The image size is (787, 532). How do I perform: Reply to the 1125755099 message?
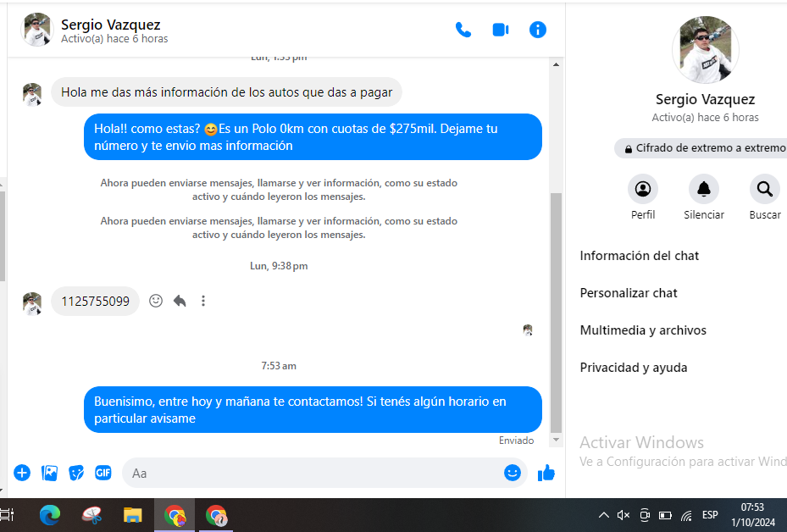click(180, 301)
